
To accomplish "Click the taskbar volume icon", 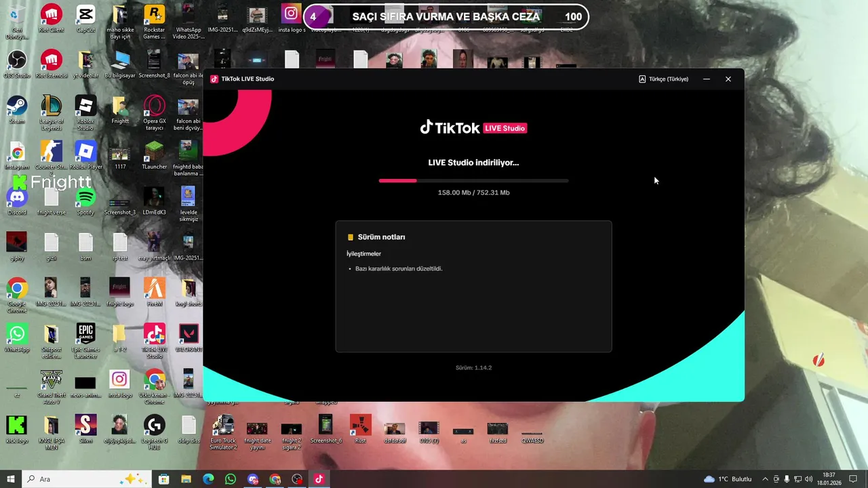I will click(x=808, y=479).
